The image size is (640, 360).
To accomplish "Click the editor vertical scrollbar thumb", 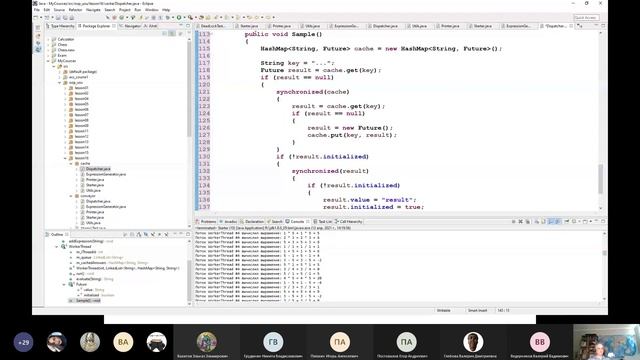I will pyautogui.click(x=600, y=178).
